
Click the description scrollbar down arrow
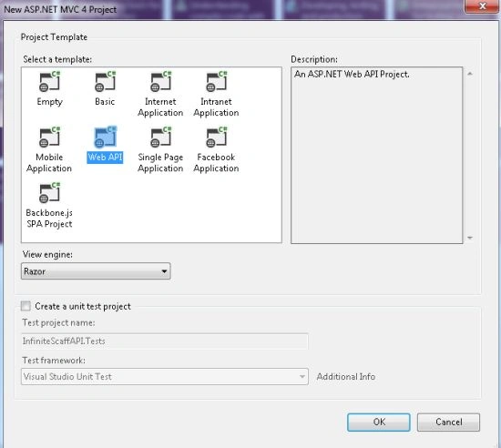pyautogui.click(x=470, y=238)
